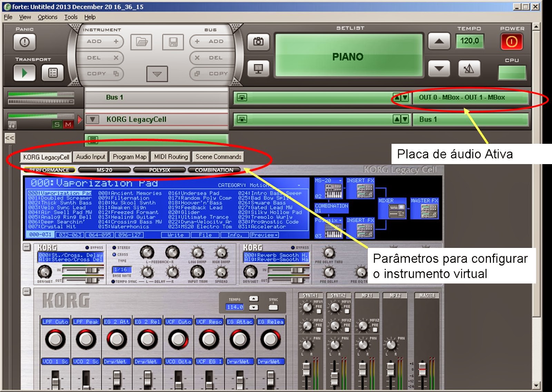Screen dimensions: 552x392
Task: Select the MS-20 mode button
Action: (x=104, y=170)
